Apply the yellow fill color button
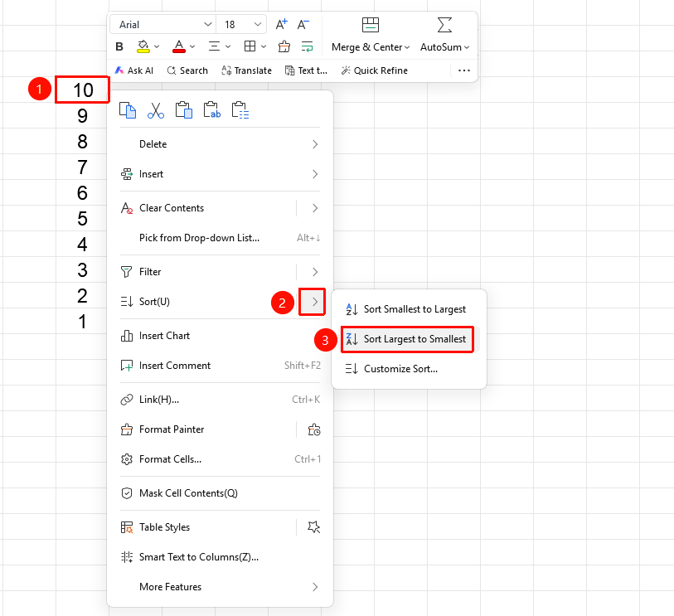Viewport: 674px width, 616px height. 143,46
